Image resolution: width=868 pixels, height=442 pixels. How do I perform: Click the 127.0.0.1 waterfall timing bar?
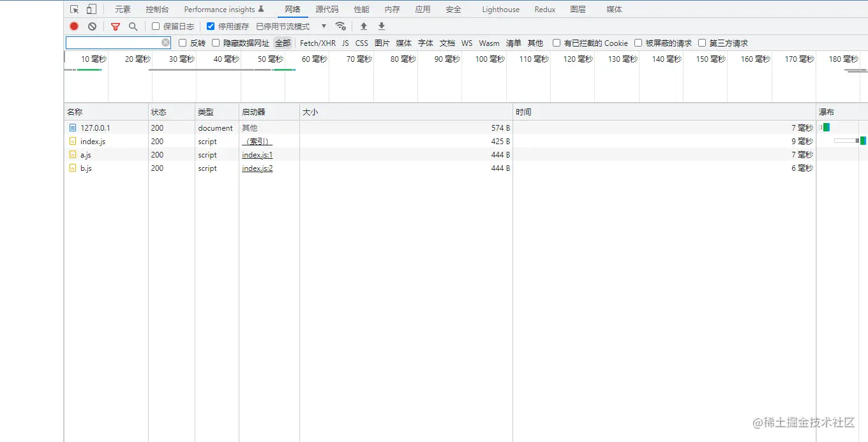(x=825, y=127)
